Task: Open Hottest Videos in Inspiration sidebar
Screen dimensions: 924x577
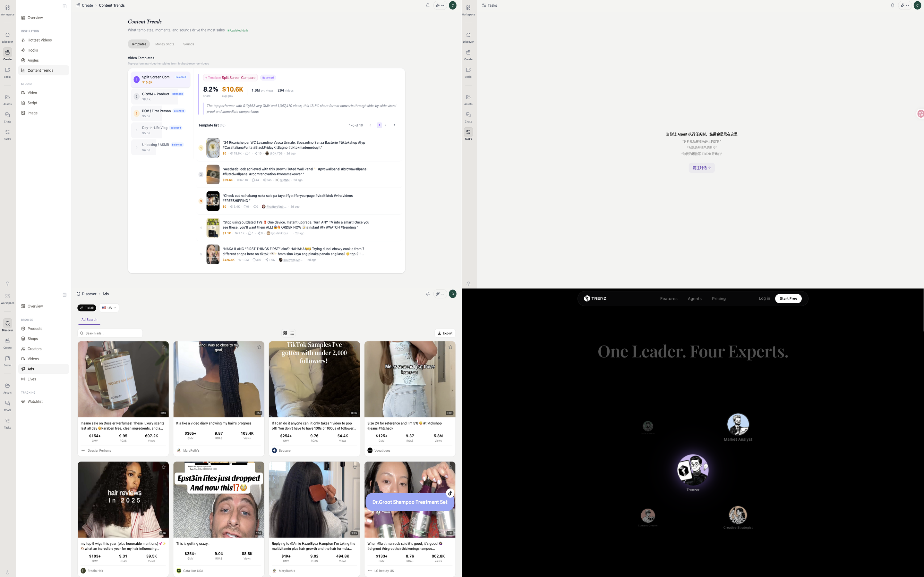Action: pos(39,40)
